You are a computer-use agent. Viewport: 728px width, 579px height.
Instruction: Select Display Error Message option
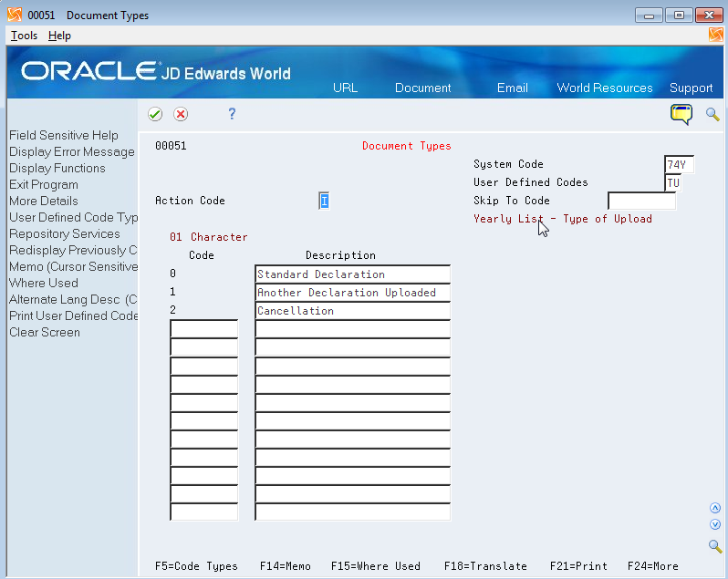coord(72,151)
